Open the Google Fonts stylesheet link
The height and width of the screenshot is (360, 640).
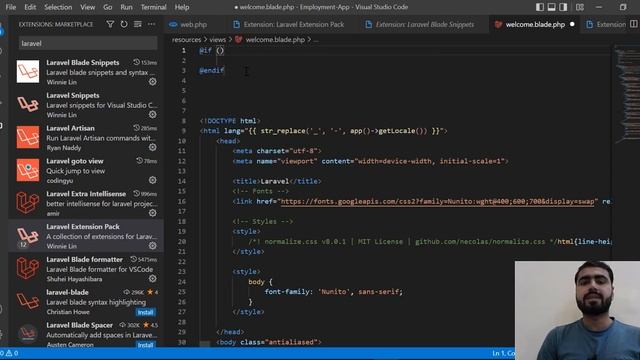point(437,201)
